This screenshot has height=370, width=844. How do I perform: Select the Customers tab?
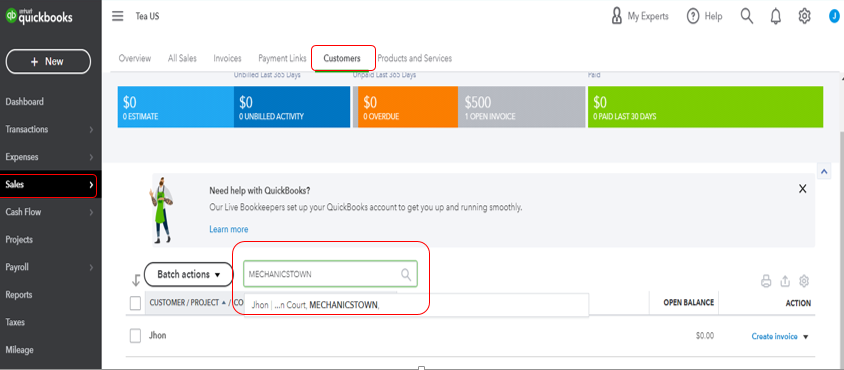342,58
